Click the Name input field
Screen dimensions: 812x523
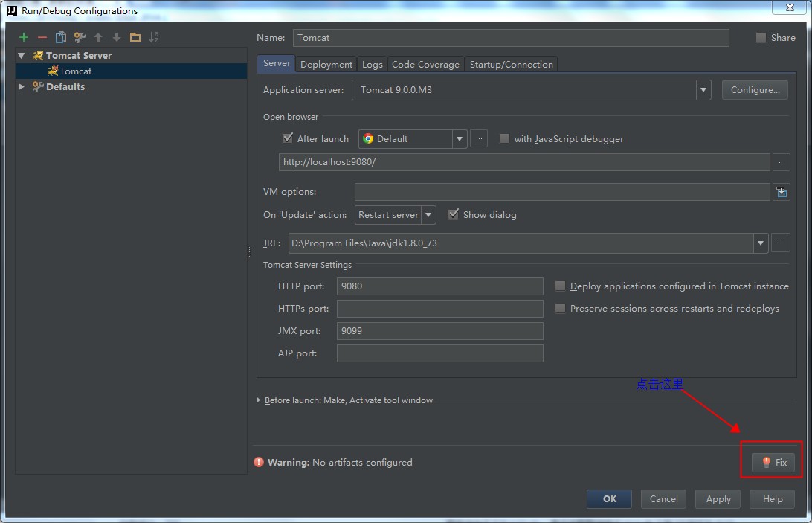tap(511, 38)
